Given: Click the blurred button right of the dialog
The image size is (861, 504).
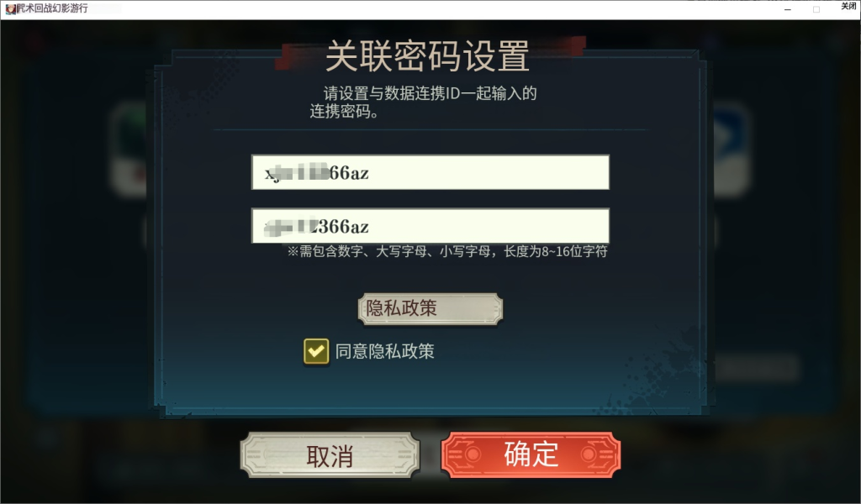Looking at the screenshot, I should click(x=758, y=367).
